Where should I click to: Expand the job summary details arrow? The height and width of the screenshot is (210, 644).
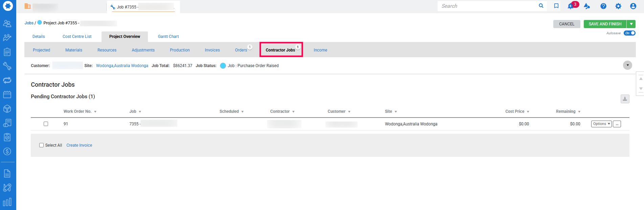[627, 65]
